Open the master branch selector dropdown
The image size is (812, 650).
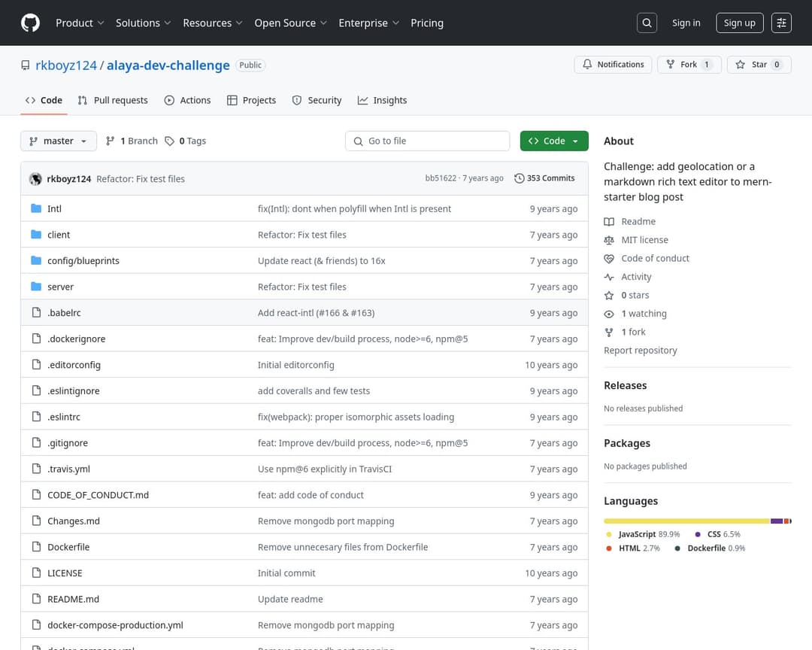(x=59, y=141)
